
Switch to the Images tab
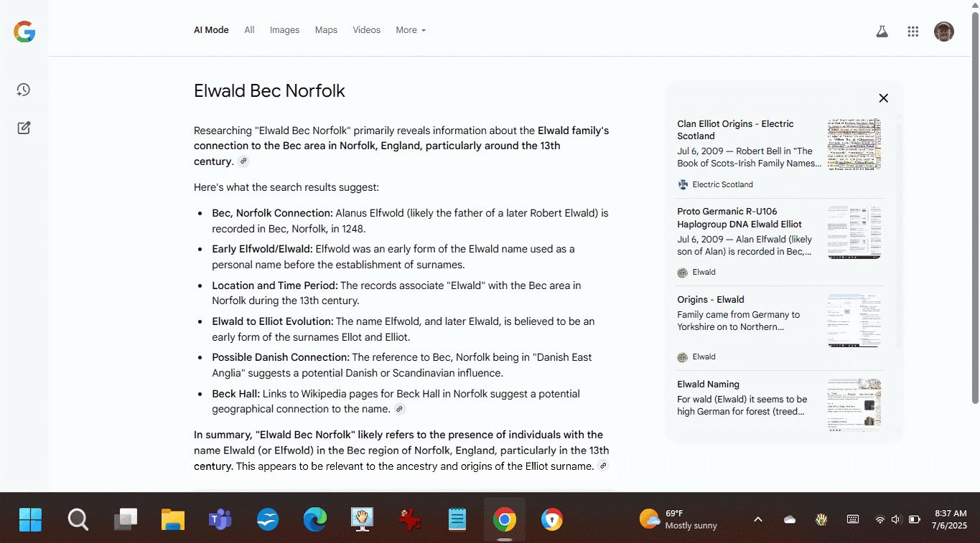pos(284,30)
